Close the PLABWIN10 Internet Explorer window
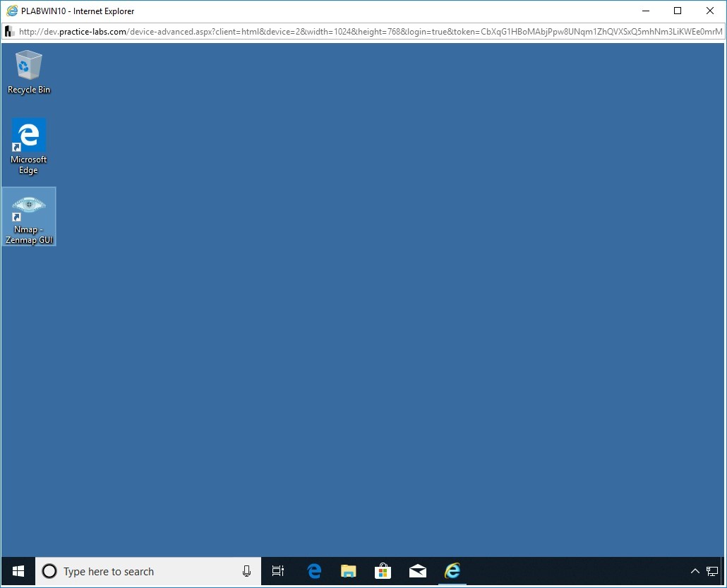Viewport: 727px width, 588px height. click(710, 11)
